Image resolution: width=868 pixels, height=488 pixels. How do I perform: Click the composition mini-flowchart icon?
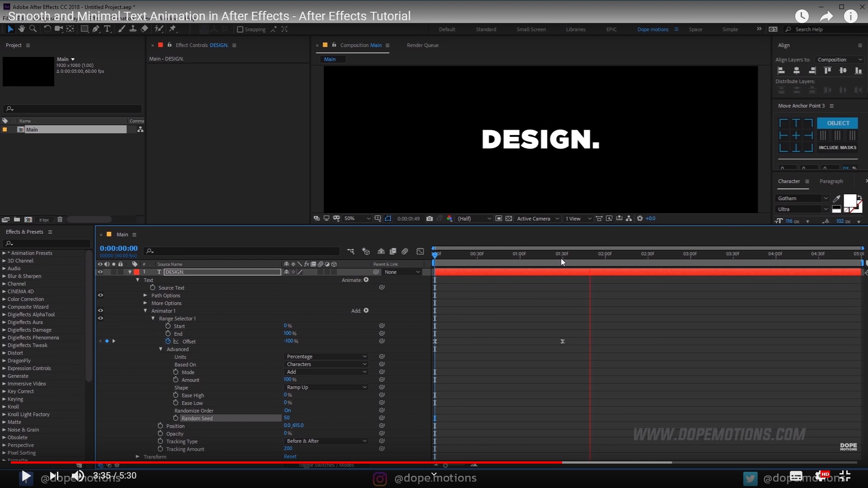tap(351, 251)
